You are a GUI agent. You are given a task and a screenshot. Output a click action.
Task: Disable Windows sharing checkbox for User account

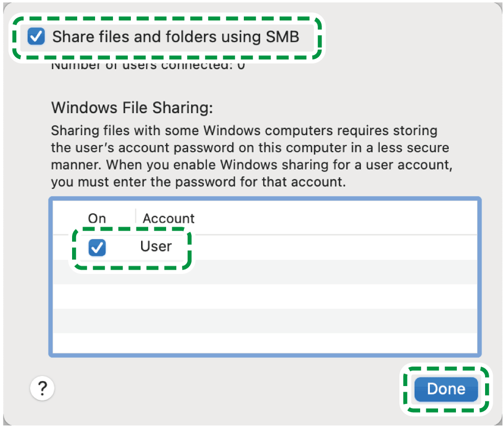[x=97, y=248]
